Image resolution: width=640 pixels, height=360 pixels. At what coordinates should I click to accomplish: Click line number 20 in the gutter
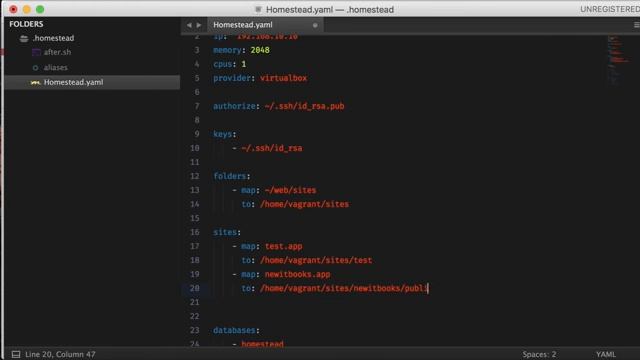click(x=195, y=288)
